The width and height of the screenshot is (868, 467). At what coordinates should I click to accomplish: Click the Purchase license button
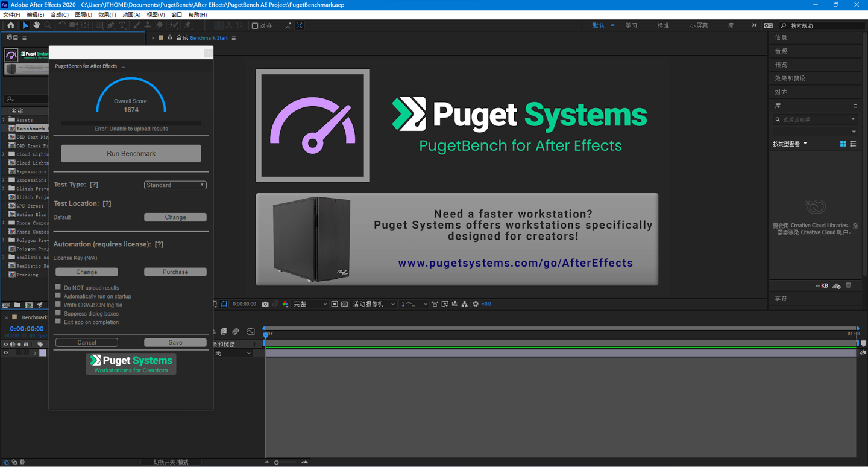click(175, 272)
